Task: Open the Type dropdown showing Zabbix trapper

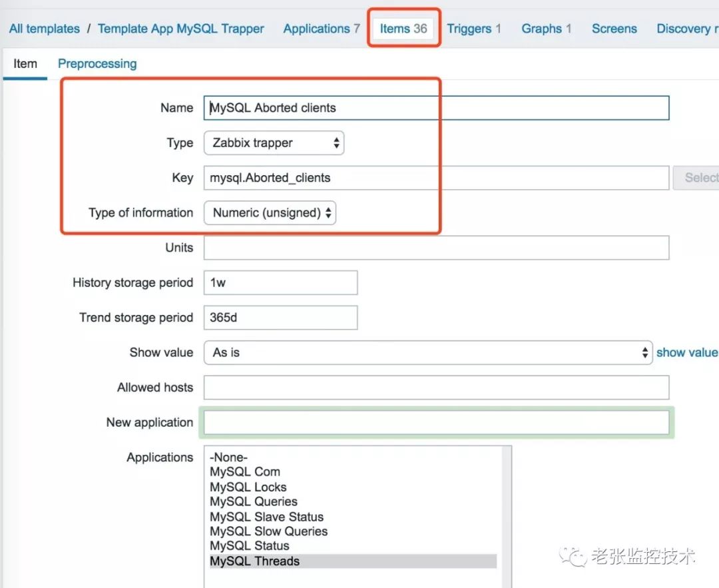Action: tap(274, 143)
